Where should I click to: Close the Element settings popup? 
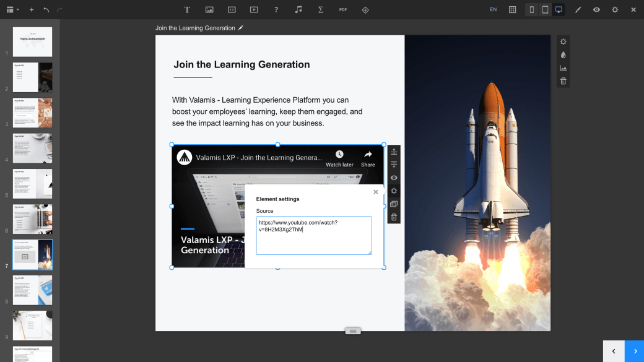[x=375, y=192]
